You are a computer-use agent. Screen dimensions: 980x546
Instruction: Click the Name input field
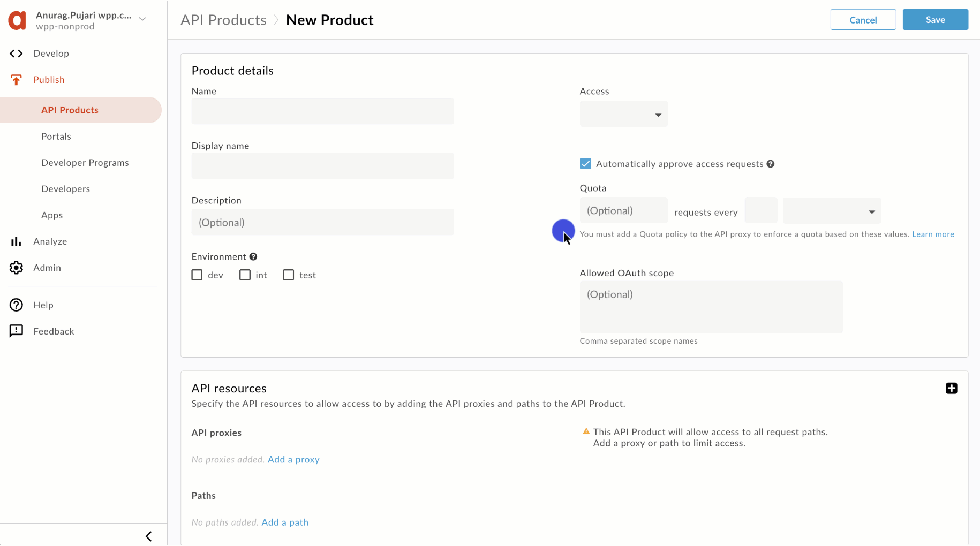tap(322, 111)
